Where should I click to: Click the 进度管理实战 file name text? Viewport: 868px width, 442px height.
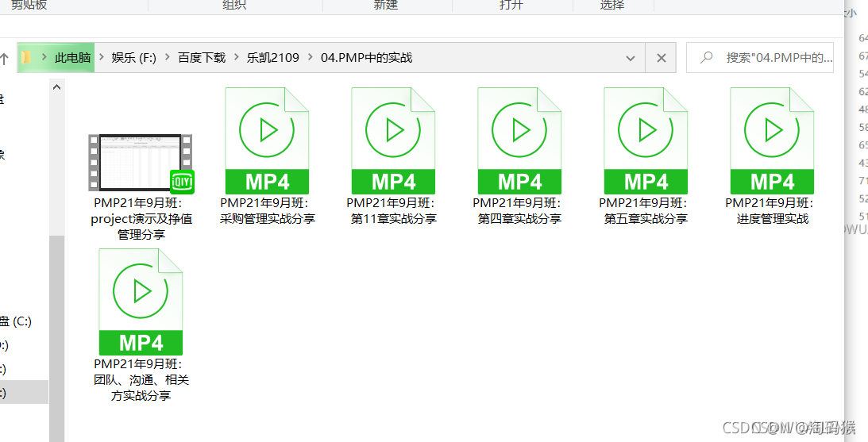click(772, 211)
